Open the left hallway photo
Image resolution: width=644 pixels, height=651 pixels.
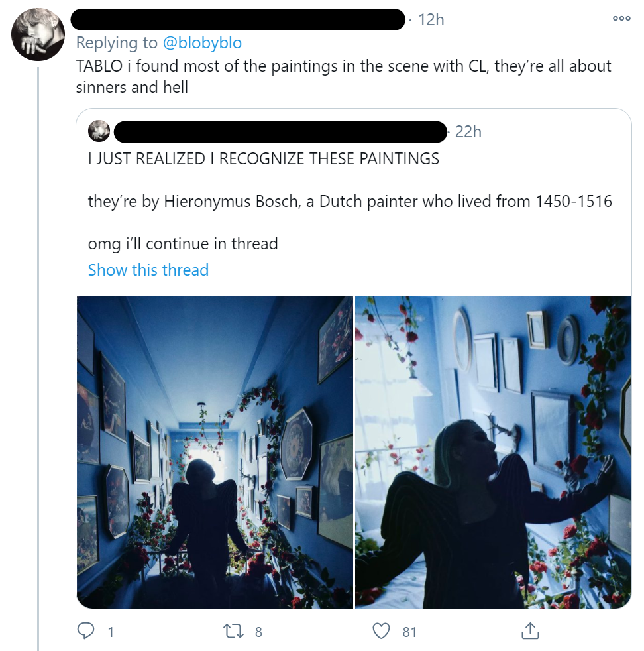pos(215,452)
